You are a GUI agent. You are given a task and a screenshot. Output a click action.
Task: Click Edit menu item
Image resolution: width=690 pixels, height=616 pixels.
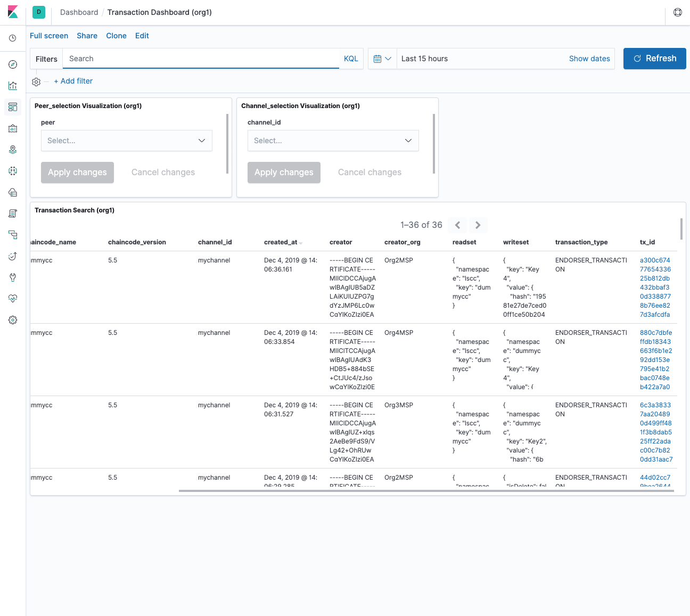tap(142, 36)
